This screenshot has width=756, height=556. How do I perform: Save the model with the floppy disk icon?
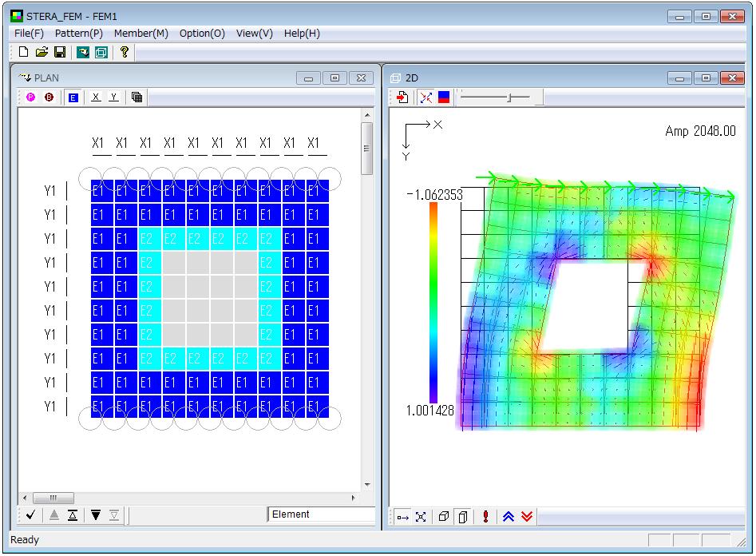60,52
